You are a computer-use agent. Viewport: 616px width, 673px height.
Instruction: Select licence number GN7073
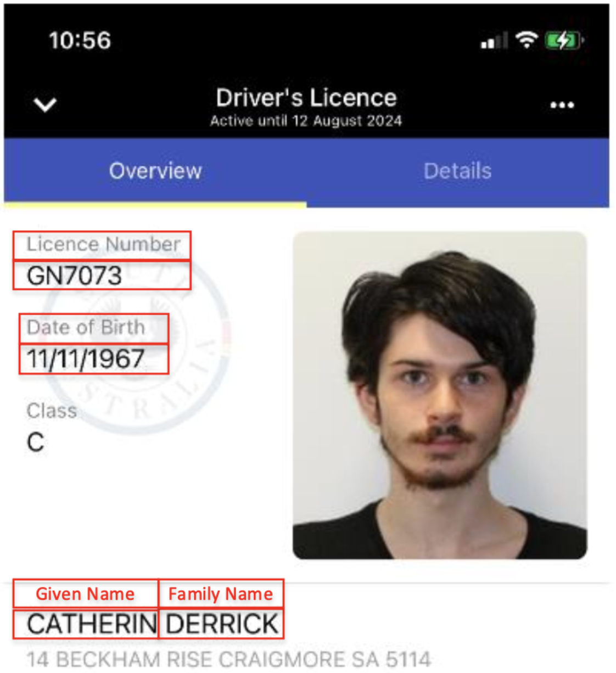point(74,276)
